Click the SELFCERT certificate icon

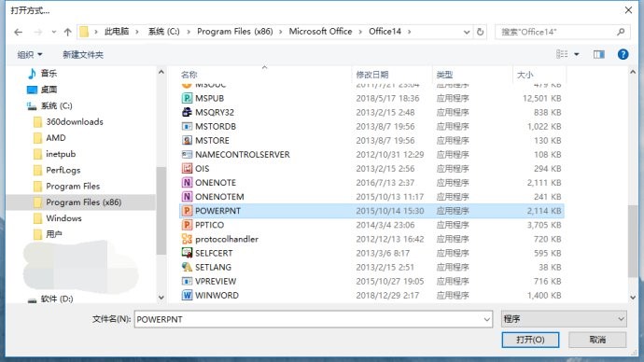[187, 253]
